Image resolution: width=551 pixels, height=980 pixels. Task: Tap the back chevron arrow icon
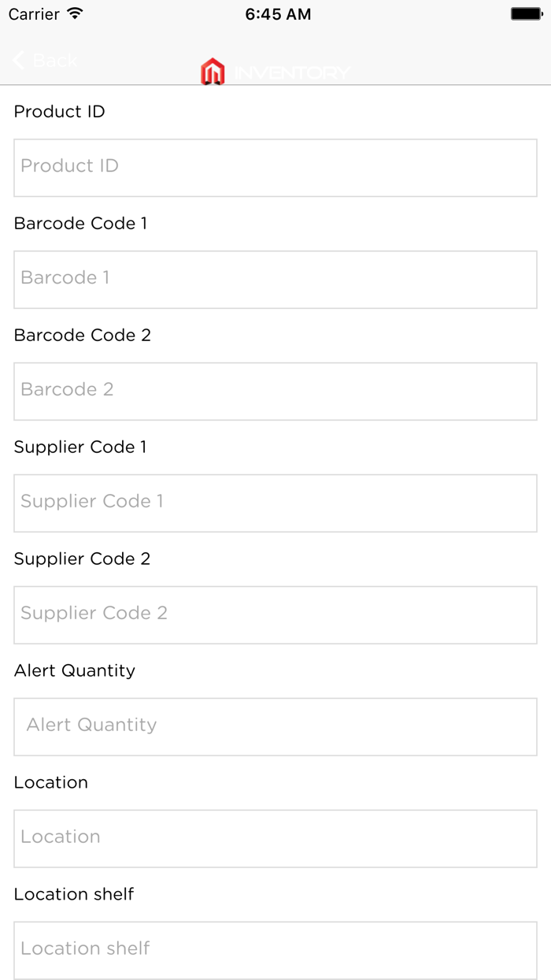pyautogui.click(x=19, y=60)
